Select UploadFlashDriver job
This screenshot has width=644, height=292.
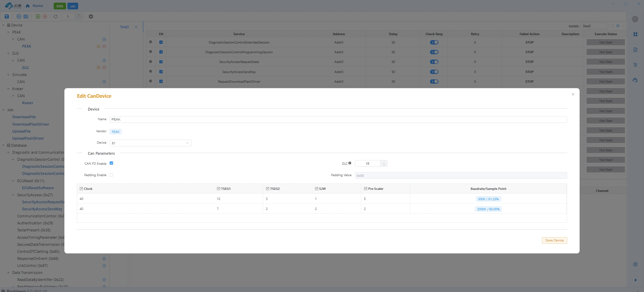coord(28,138)
